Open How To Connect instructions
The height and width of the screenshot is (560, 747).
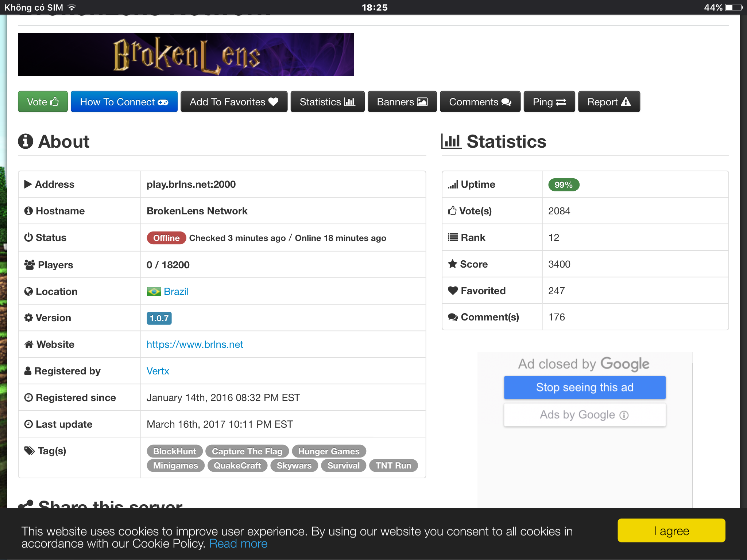[x=124, y=102]
